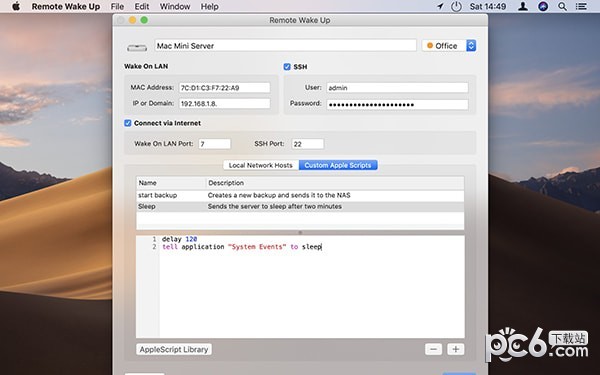This screenshot has width=600, height=375.
Task: Open the Window menu
Action: 175,6
